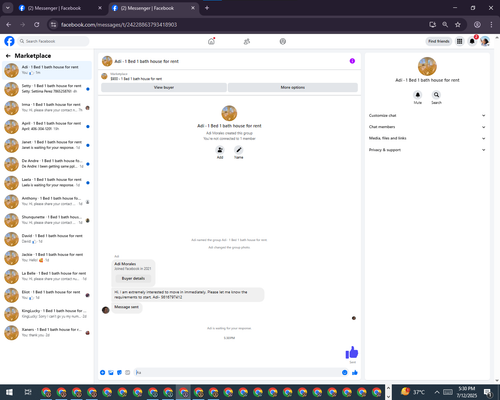Open La Belle conversation in list
The width and height of the screenshot is (500, 400).
pyautogui.click(x=47, y=276)
